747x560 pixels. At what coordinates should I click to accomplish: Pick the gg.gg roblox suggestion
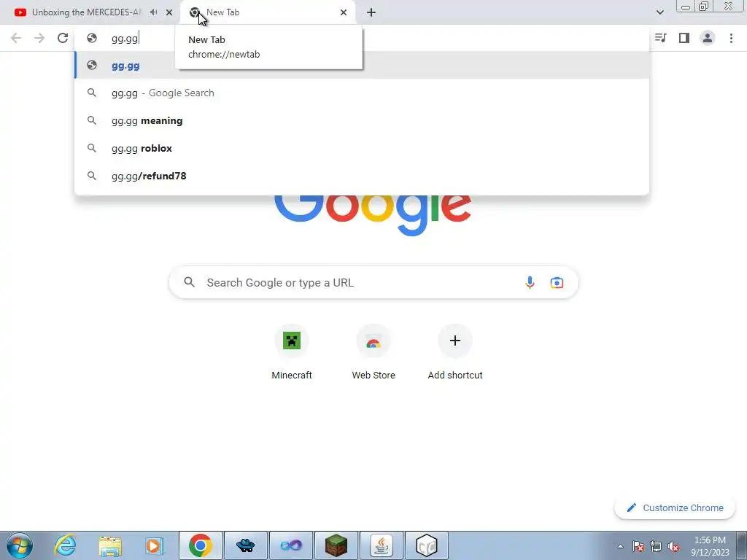click(362, 148)
